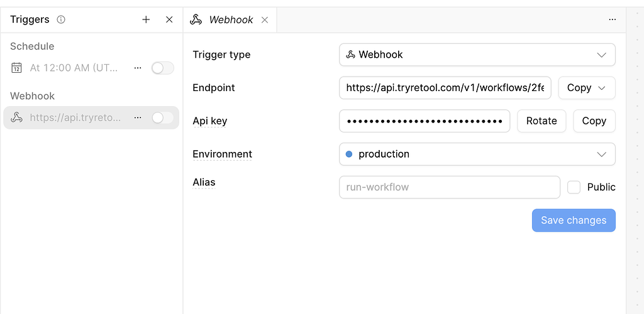This screenshot has width=644, height=314.
Task: Open the Trigger type dropdown
Action: click(x=477, y=55)
